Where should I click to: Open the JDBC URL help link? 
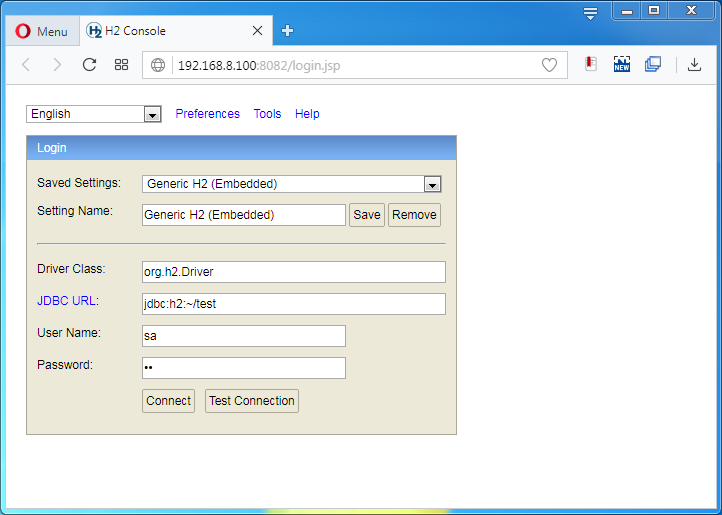click(66, 301)
